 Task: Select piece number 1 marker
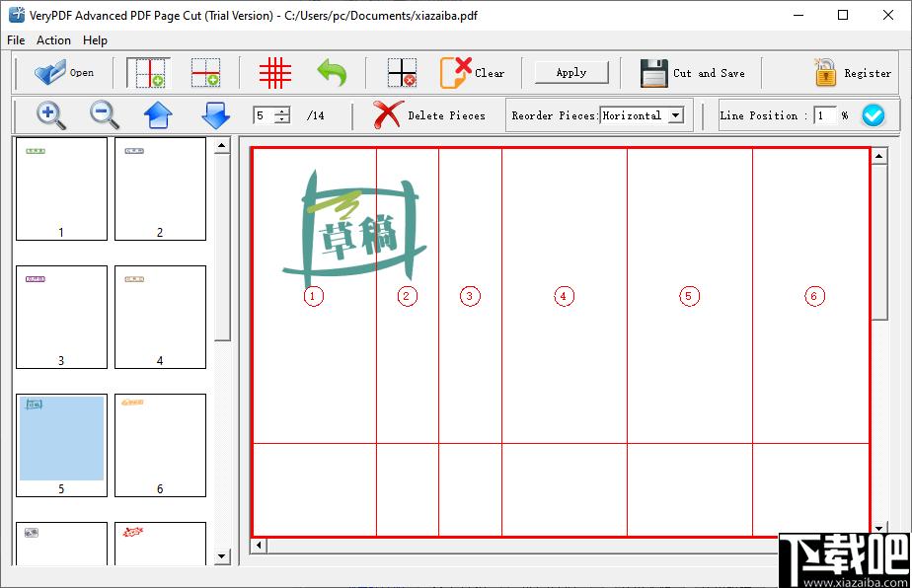(313, 296)
